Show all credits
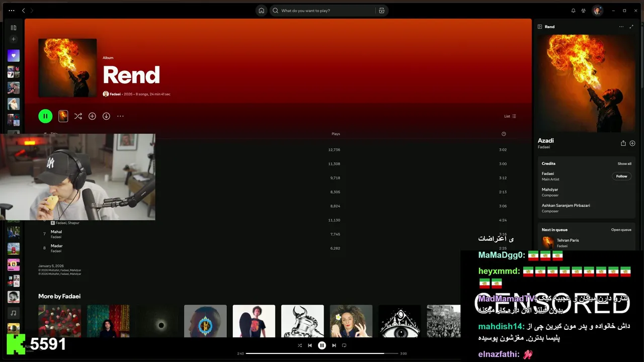Screen dimensions: 644x362 pos(624,163)
